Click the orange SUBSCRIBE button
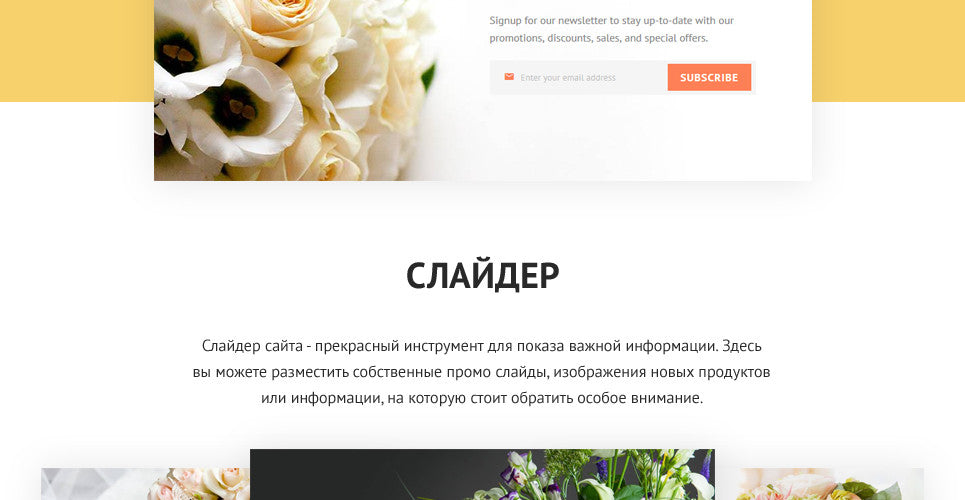This screenshot has width=965, height=500. point(709,78)
